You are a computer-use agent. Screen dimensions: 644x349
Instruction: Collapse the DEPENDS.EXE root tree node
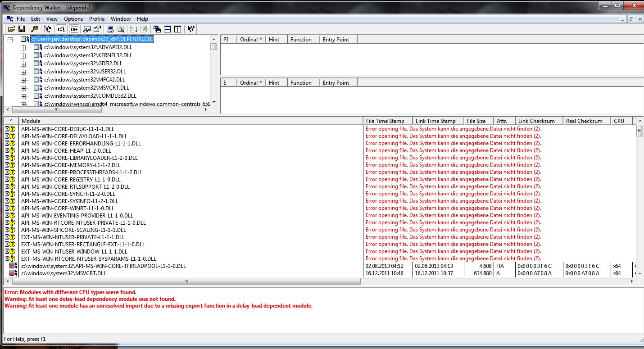coord(10,40)
